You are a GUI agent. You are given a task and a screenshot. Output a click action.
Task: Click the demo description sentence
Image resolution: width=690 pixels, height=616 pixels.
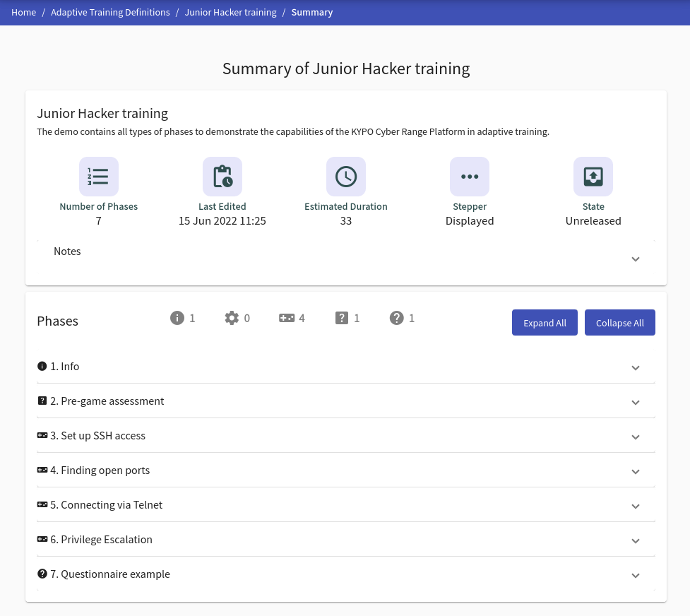[x=293, y=131]
